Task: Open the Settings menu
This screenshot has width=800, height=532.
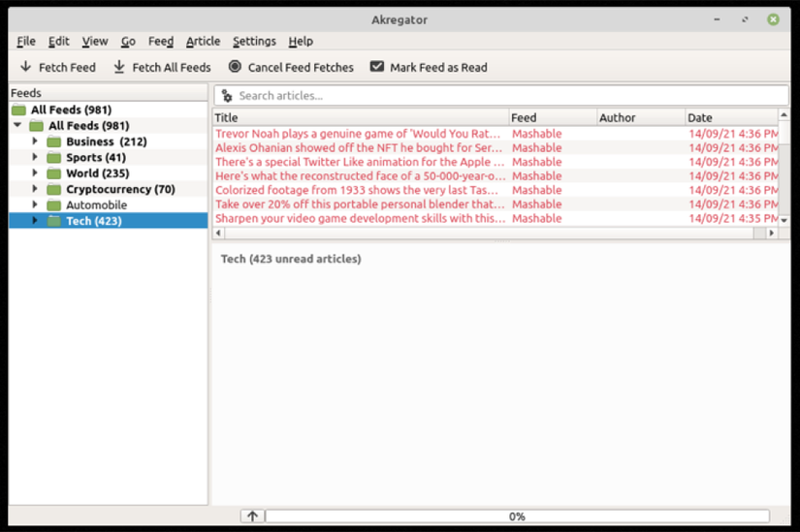Action: click(x=254, y=42)
